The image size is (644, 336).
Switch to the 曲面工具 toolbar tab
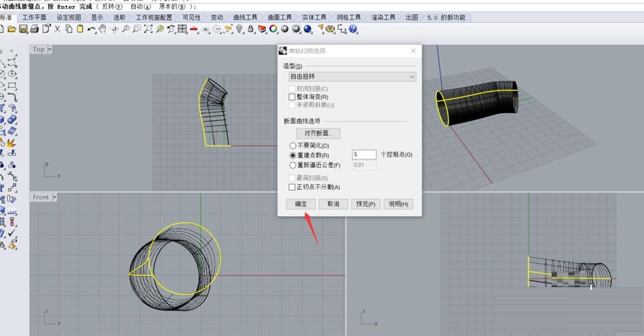tap(280, 17)
